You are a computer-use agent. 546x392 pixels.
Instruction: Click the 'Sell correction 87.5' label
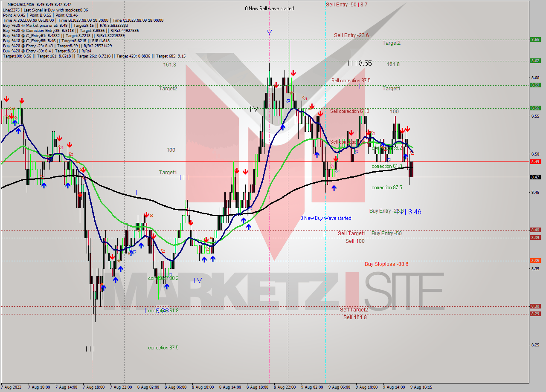tap(351, 81)
